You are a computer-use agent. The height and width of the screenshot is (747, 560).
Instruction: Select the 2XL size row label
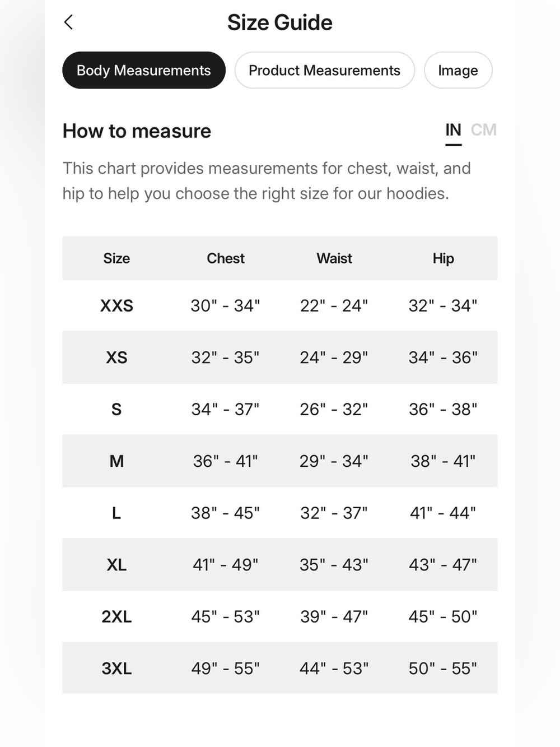pyautogui.click(x=116, y=616)
